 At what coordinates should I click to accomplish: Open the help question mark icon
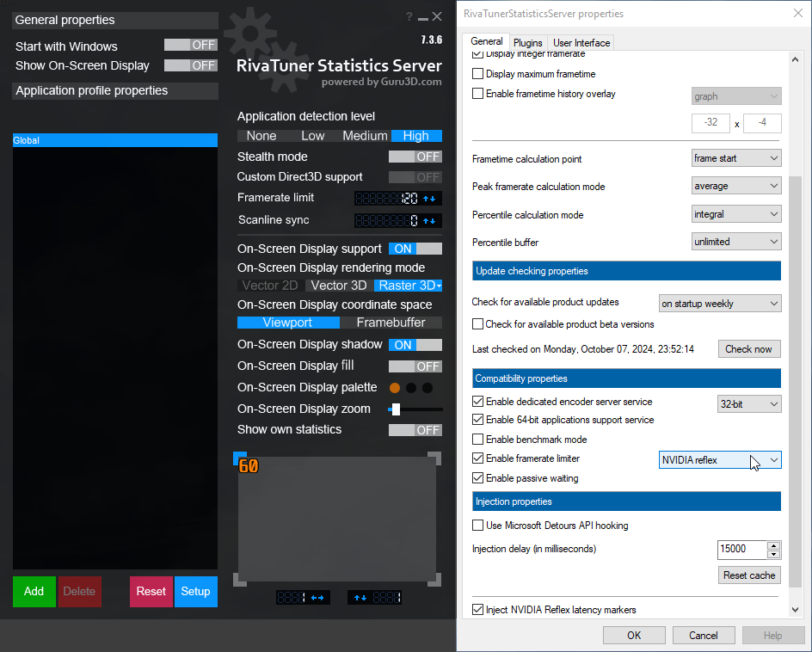(x=409, y=16)
